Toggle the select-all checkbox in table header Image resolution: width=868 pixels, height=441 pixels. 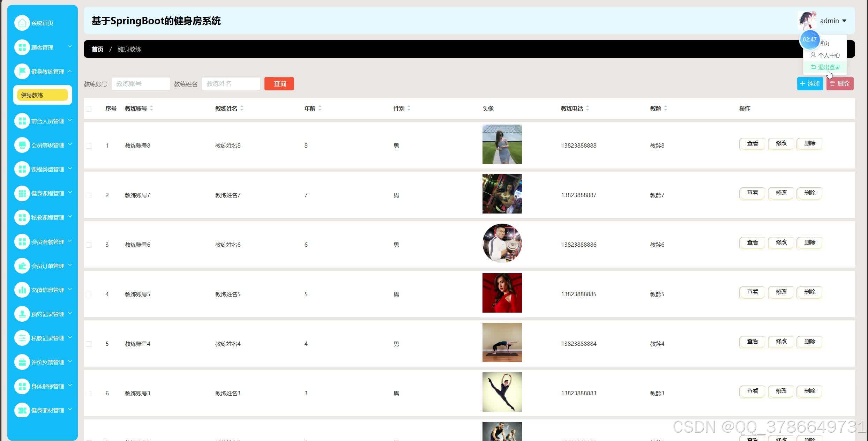pos(89,109)
